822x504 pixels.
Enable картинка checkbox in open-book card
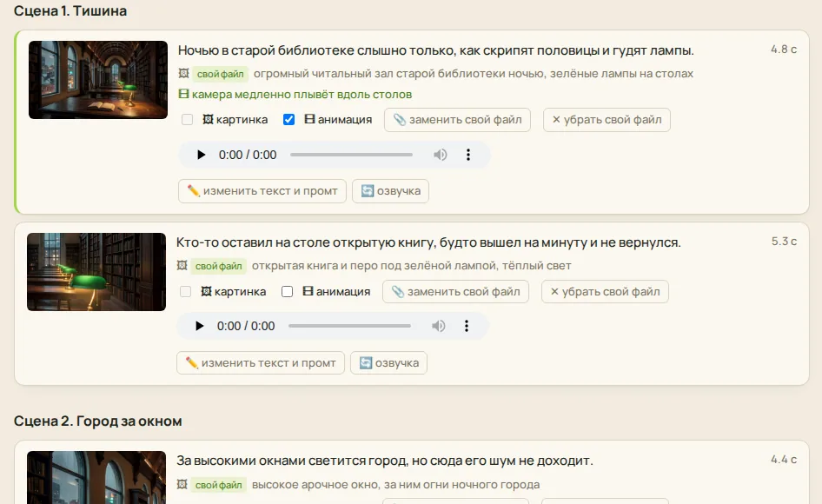point(186,292)
